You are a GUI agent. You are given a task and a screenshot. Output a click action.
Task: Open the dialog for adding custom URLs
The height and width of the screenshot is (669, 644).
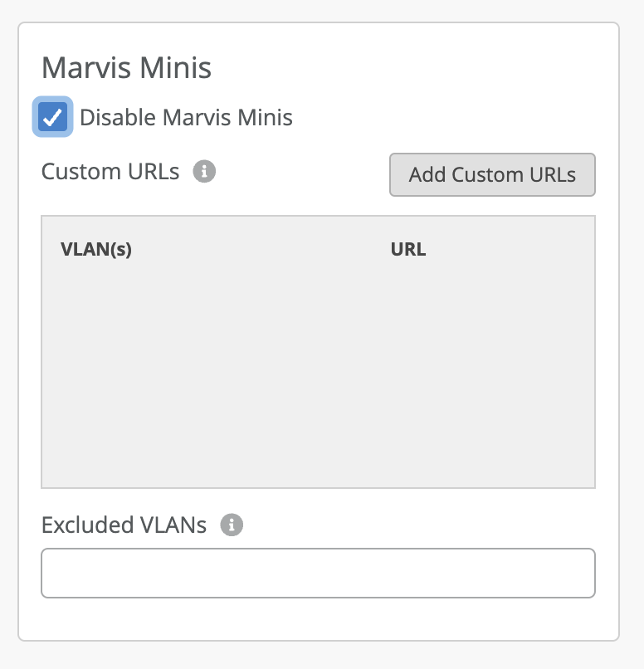click(492, 174)
